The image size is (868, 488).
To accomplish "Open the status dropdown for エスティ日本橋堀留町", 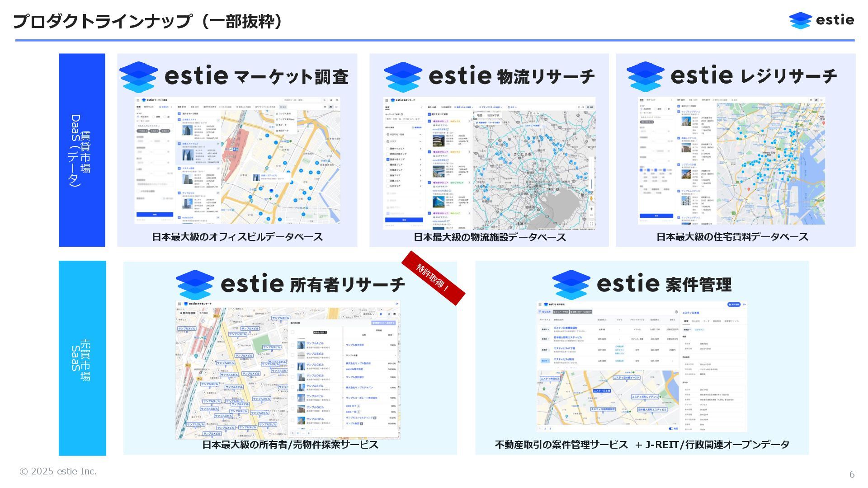I will point(545,329).
